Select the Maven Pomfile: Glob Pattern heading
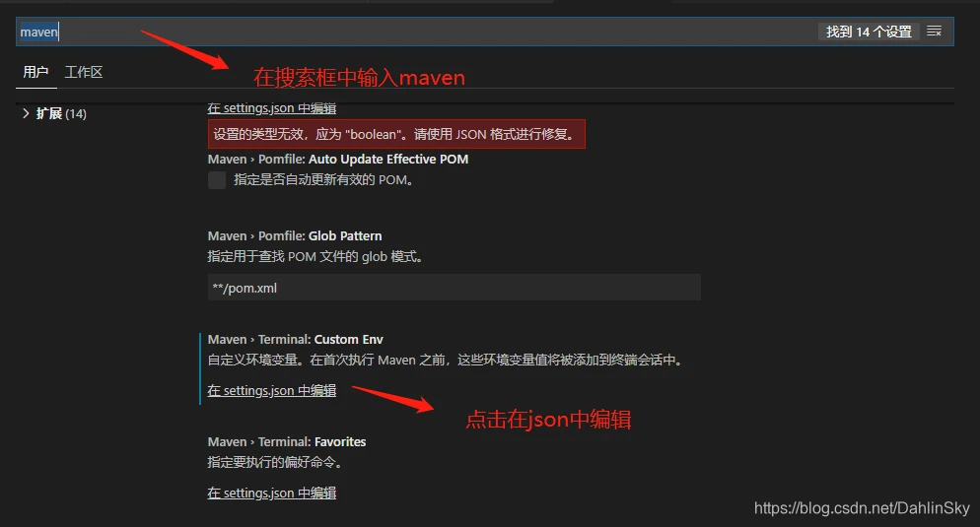Image resolution: width=980 pixels, height=527 pixels. 295,236
